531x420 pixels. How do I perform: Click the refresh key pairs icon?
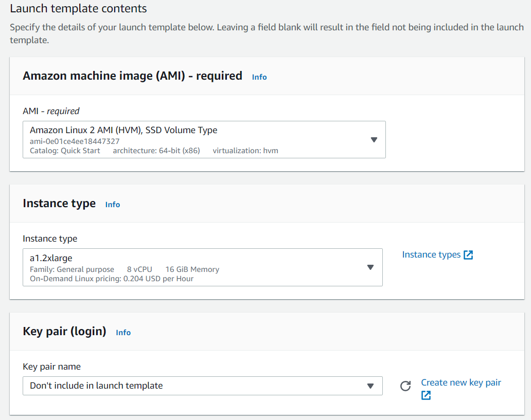pyautogui.click(x=405, y=386)
